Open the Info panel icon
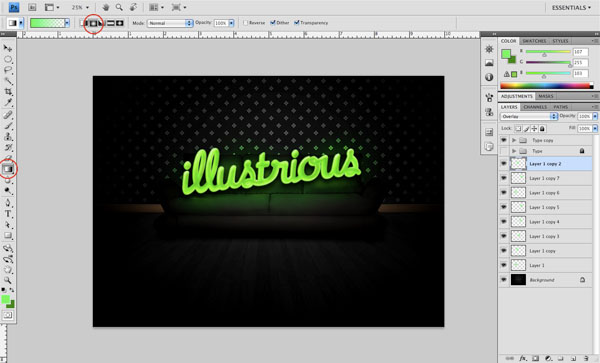Screen dimensions: 600x363 [x=489, y=77]
